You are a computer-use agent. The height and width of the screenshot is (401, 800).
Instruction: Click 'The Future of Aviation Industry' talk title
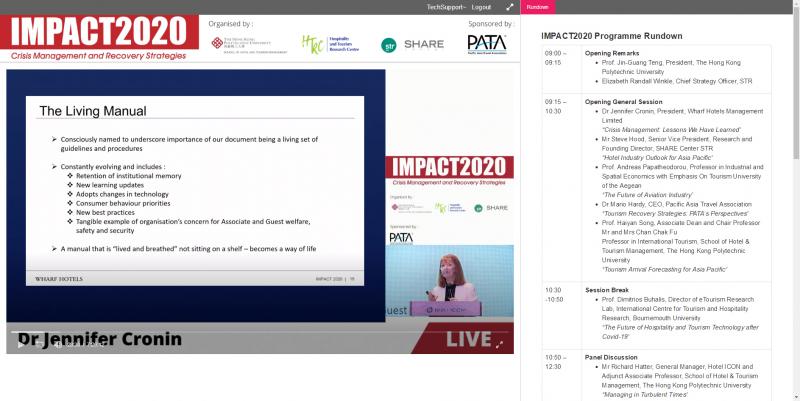647,195
